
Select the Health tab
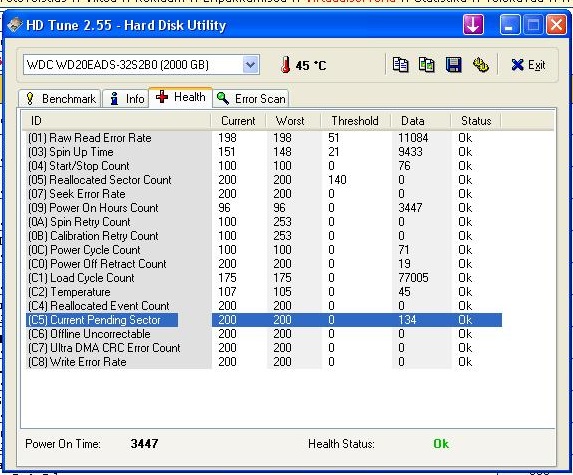(181, 97)
